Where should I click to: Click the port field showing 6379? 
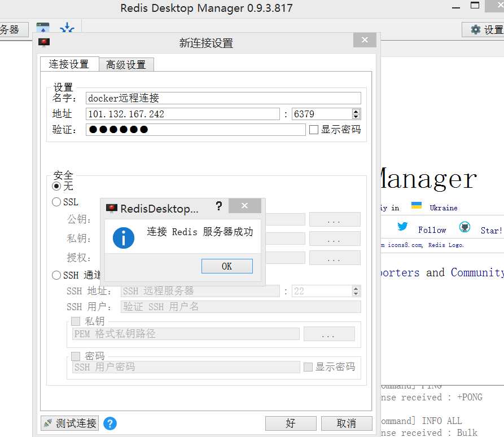coord(322,114)
